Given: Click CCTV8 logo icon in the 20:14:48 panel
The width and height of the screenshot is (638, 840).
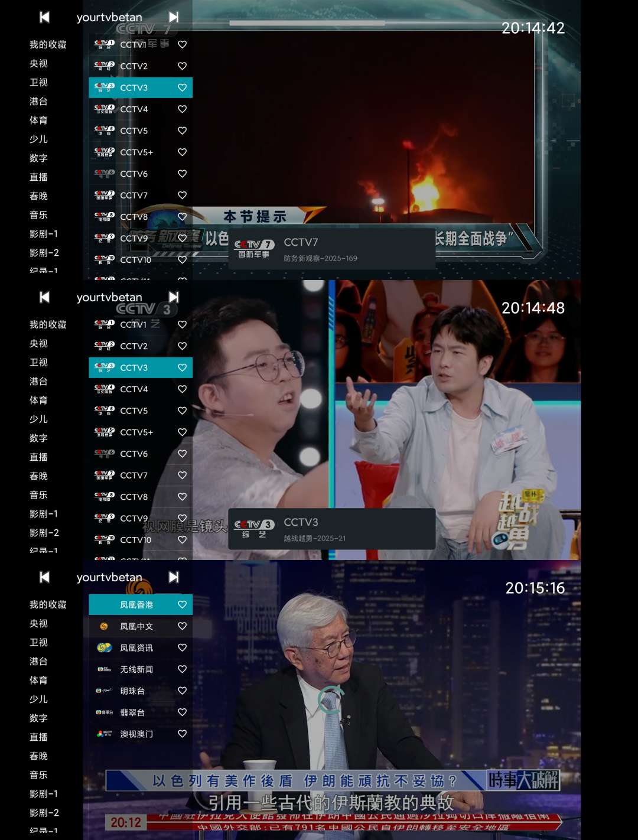Looking at the screenshot, I should click(x=104, y=497).
